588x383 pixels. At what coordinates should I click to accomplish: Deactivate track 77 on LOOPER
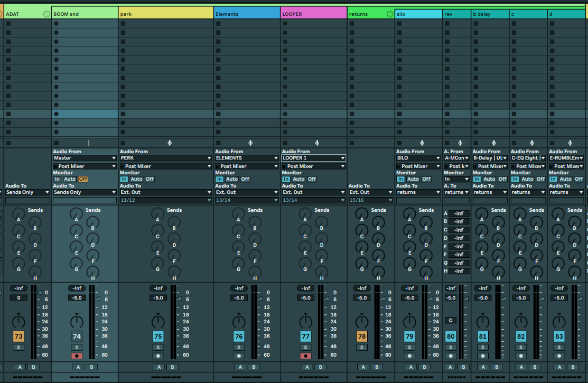coord(305,337)
